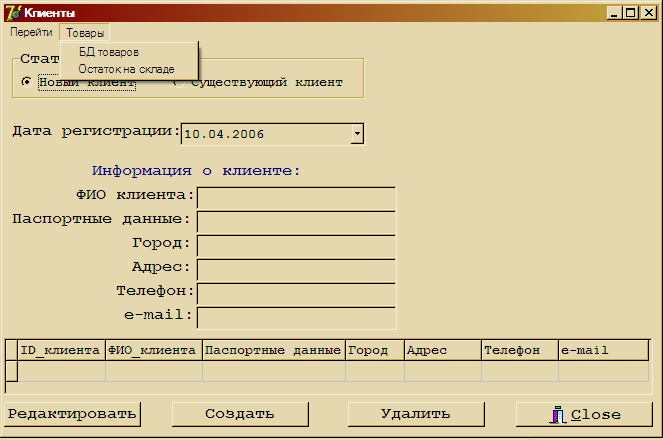Select the empty grid row indicator
663x440 pixels.
[11, 371]
